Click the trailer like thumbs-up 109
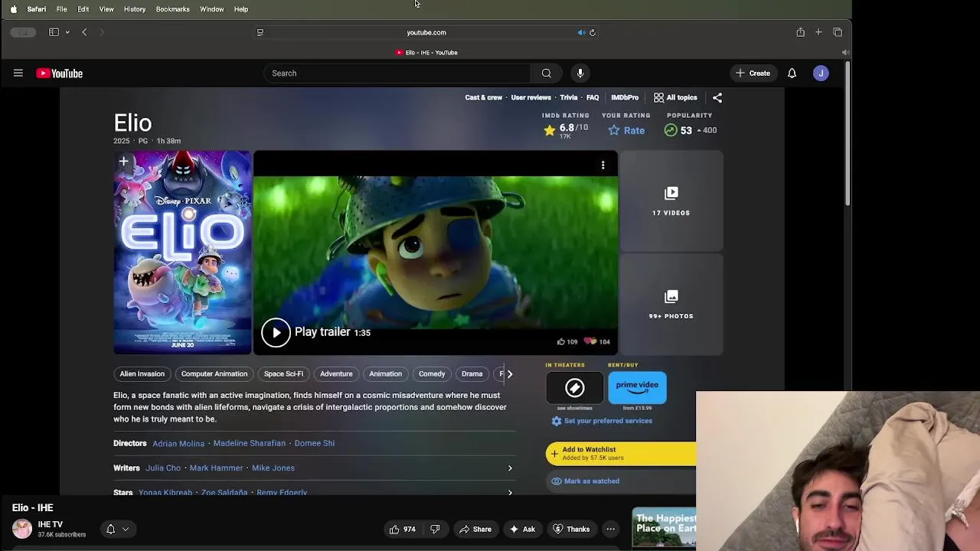This screenshot has width=980, height=551. coord(567,342)
